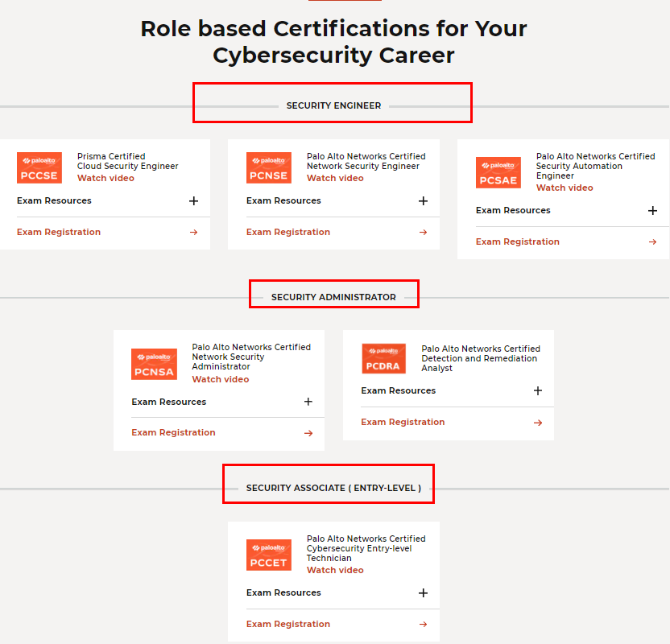Click PCCET 'Exam Resources' label
The image size is (670, 644).
coord(283,592)
